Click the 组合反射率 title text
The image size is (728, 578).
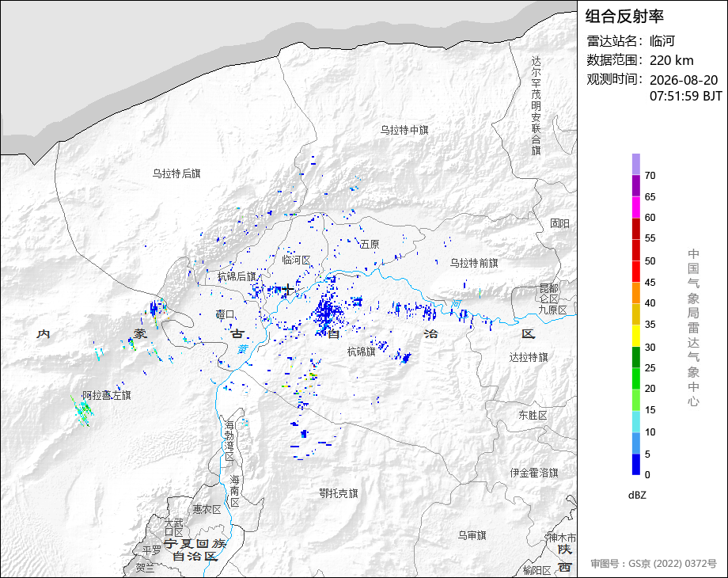(624, 17)
